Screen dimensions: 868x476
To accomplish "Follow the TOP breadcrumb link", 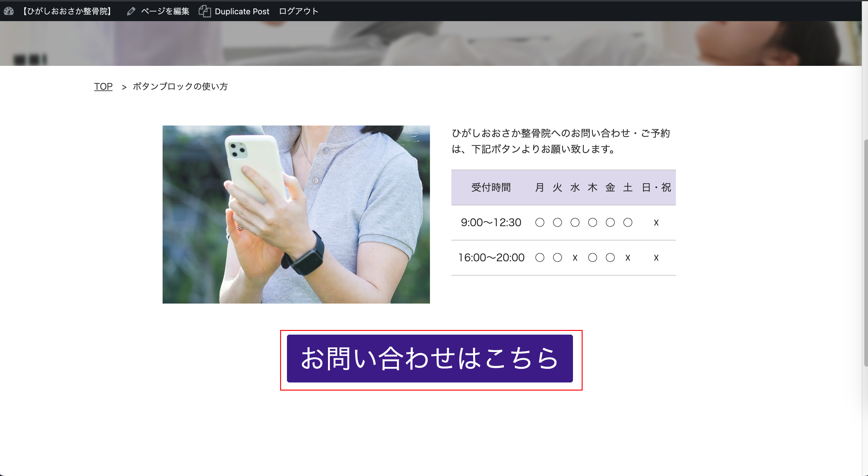I will pyautogui.click(x=103, y=87).
